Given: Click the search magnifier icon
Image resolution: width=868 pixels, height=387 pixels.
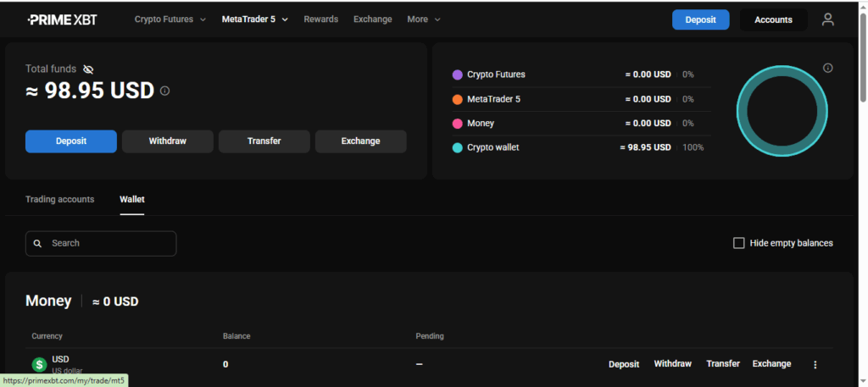Looking at the screenshot, I should [x=37, y=244].
